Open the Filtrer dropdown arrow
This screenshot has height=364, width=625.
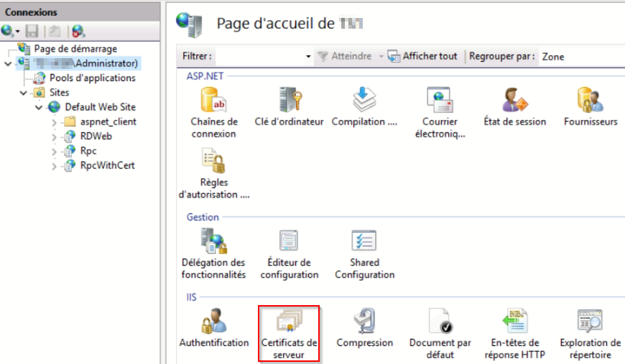point(308,56)
